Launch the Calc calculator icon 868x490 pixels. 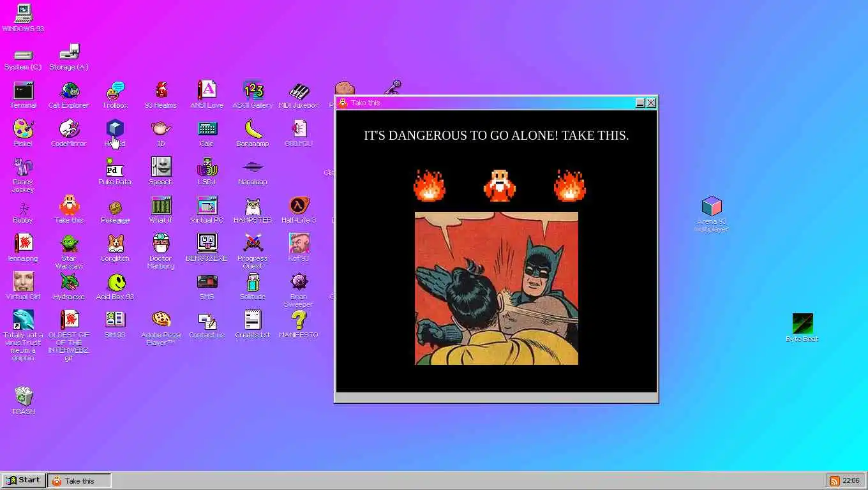[x=207, y=133]
